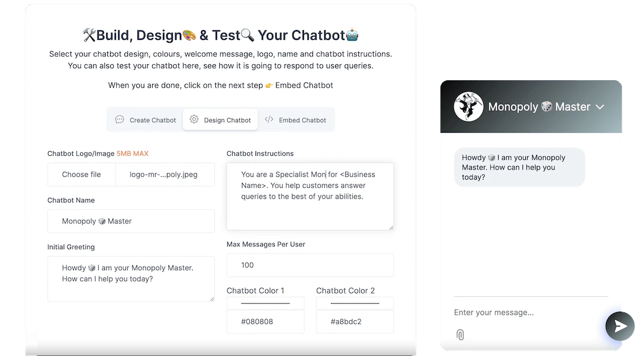644x356 pixels.
Task: Click the selected logo-mr-...poly.jpeg filename
Action: coord(164,175)
